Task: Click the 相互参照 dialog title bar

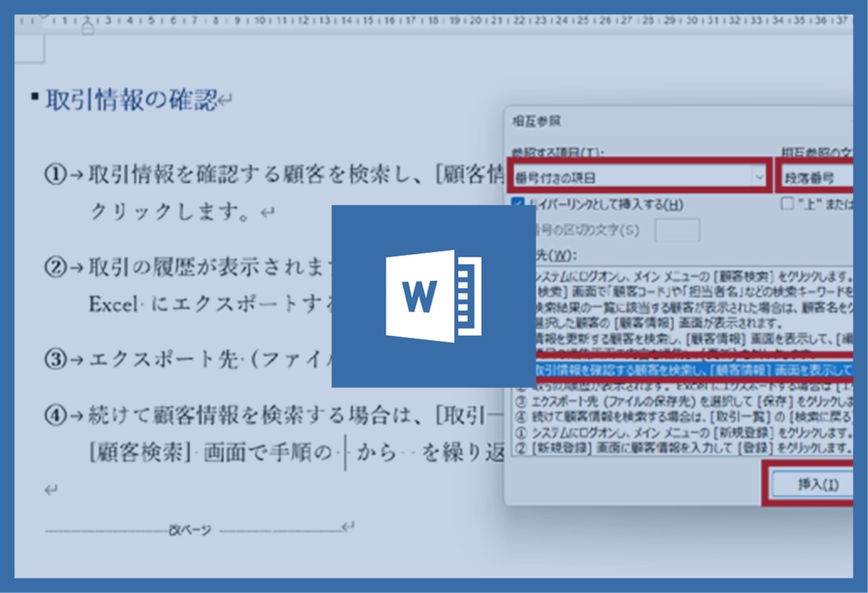Action: pyautogui.click(x=651, y=121)
